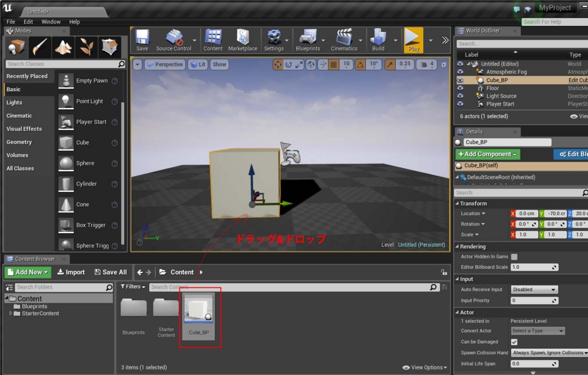Click the Show viewport button

coord(219,64)
